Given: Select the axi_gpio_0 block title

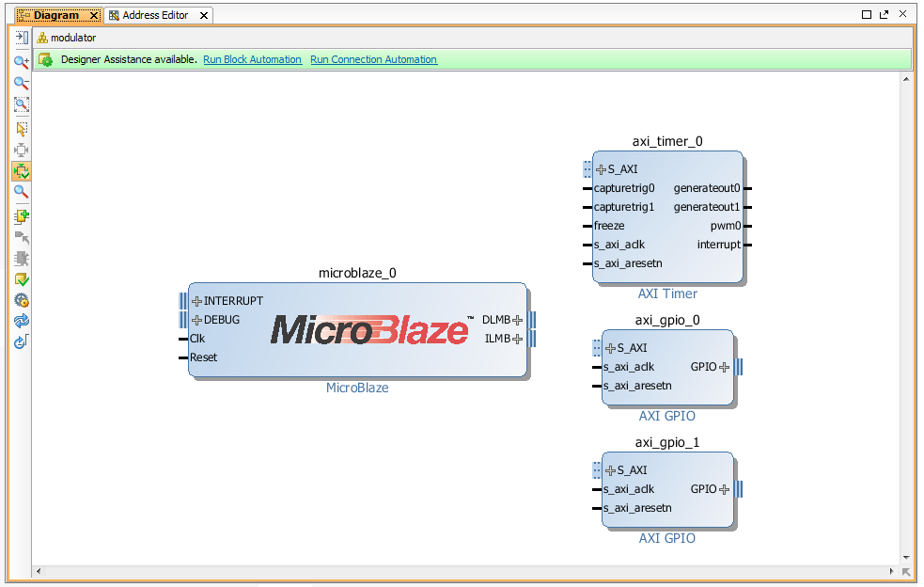Looking at the screenshot, I should 667,321.
